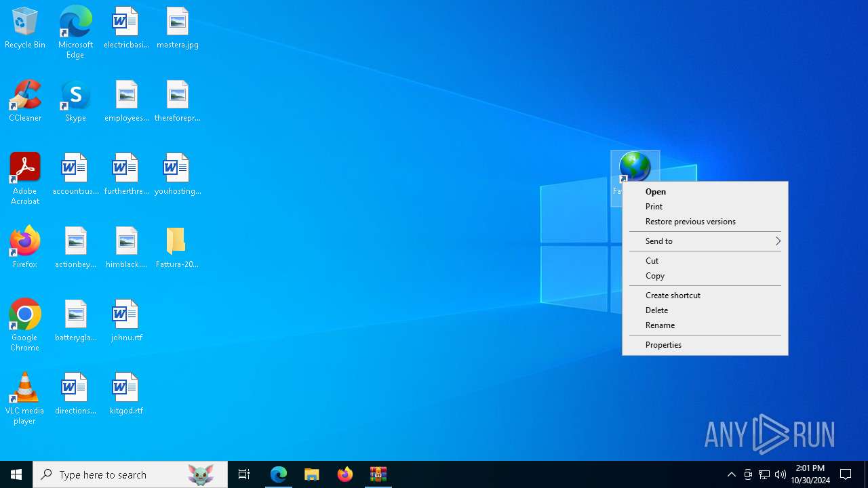Open network settings tray icon
Viewport: 868px width, 488px height.
pos(764,474)
